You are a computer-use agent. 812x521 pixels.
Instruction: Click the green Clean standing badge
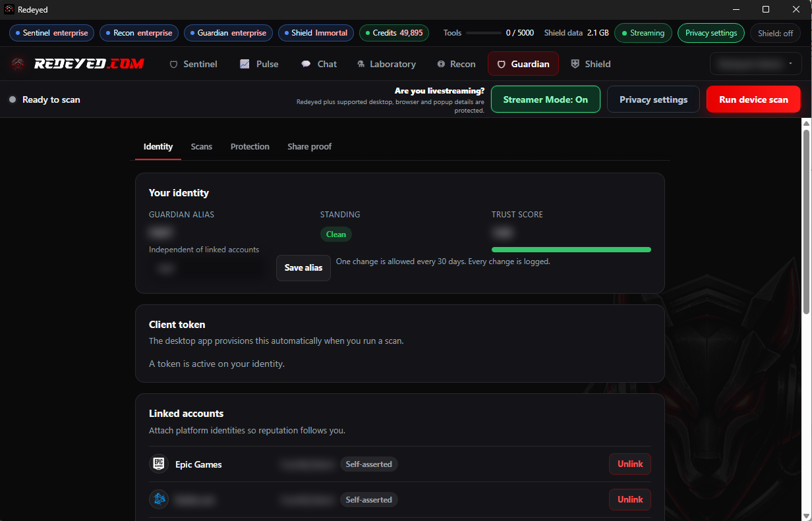[336, 234]
